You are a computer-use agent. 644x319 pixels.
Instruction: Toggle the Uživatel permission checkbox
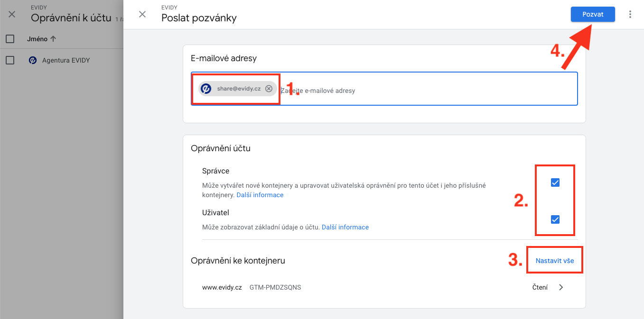coord(555,219)
